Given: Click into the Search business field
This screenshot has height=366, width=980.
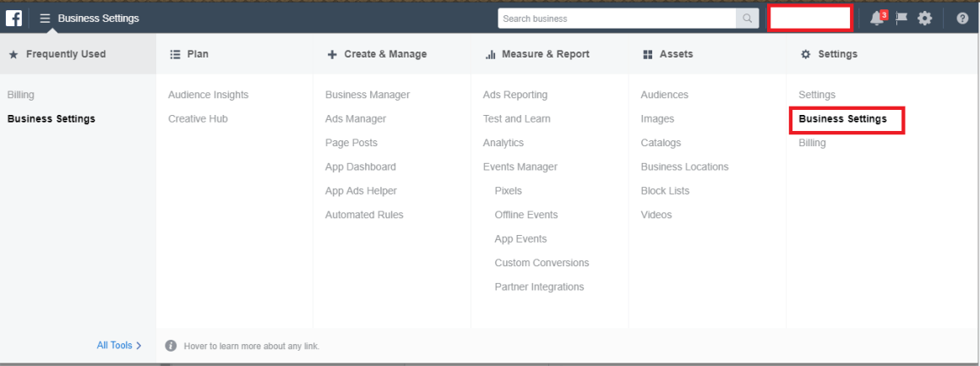Looking at the screenshot, I should tap(617, 19).
